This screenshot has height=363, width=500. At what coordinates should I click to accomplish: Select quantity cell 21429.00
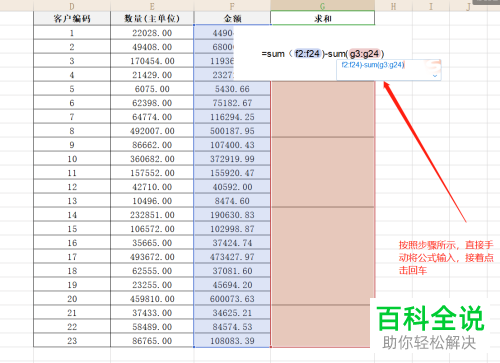click(x=152, y=75)
